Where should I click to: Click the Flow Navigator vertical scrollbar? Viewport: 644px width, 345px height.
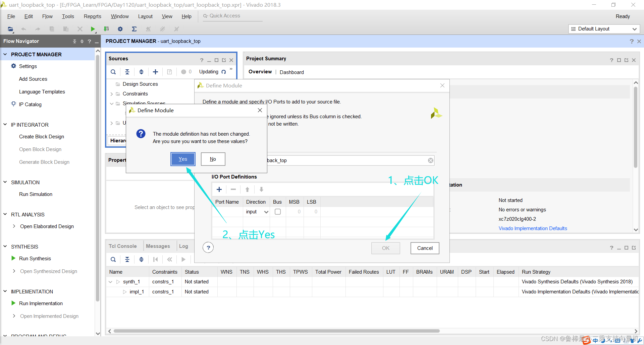(x=98, y=178)
